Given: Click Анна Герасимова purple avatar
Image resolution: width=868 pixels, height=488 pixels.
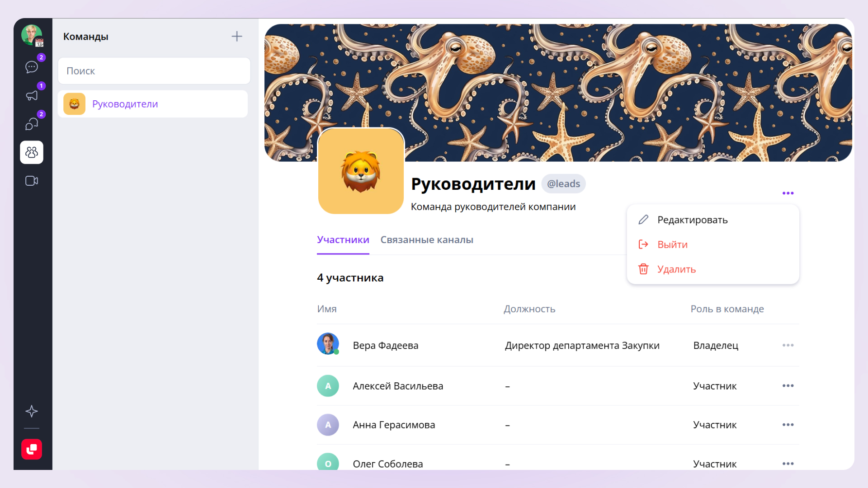Looking at the screenshot, I should (328, 425).
